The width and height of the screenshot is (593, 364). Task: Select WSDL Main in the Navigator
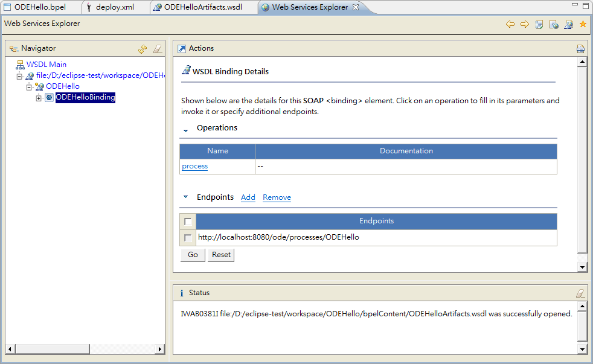coord(46,65)
